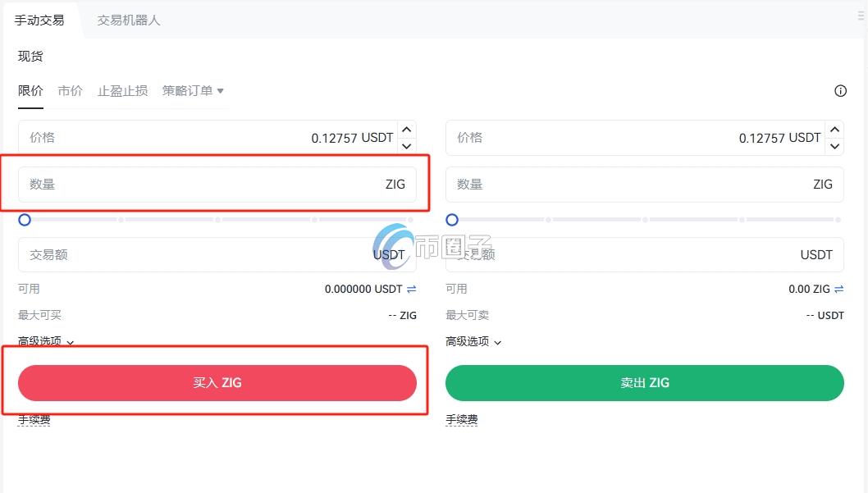Image resolution: width=868 pixels, height=493 pixels.
Task: Select the 限价 order type tab
Action: (x=30, y=91)
